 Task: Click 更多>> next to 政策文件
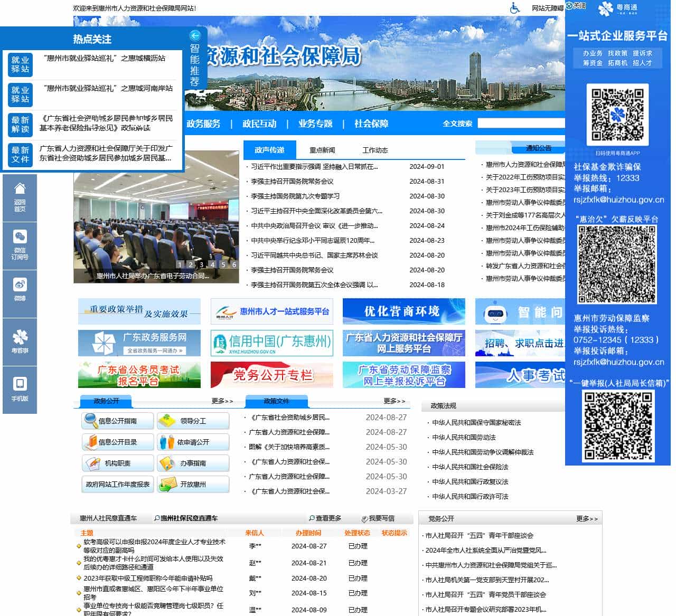click(x=395, y=401)
